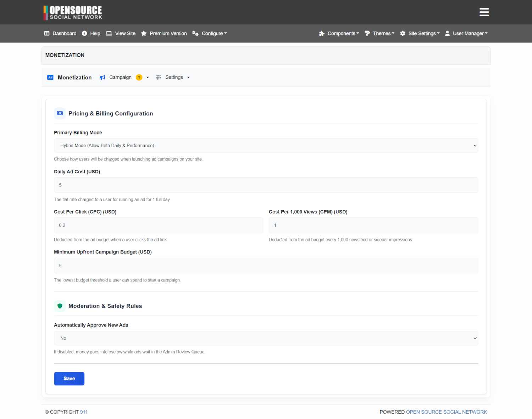532x419 pixels.
Task: Open the Automatically Approve New Ads dropdown
Action: click(x=266, y=338)
